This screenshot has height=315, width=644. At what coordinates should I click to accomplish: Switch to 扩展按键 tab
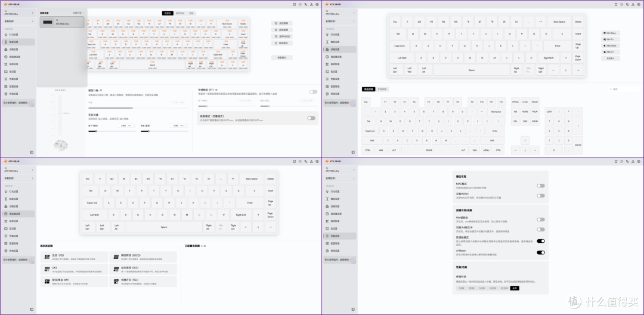[x=382, y=89]
